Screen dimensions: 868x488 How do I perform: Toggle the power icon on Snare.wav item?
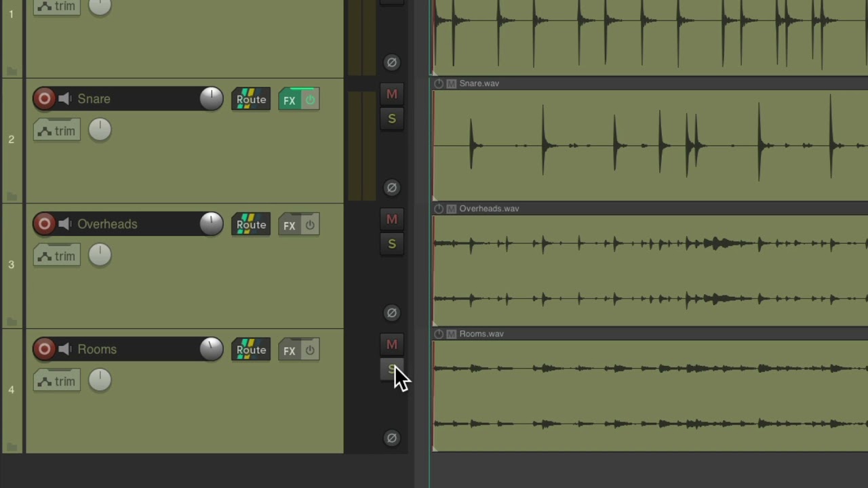tap(439, 84)
